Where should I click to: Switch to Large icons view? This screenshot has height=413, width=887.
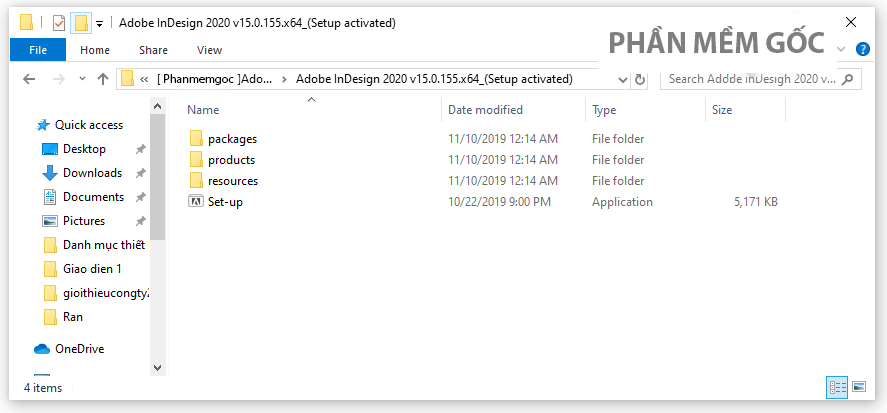[x=859, y=387]
